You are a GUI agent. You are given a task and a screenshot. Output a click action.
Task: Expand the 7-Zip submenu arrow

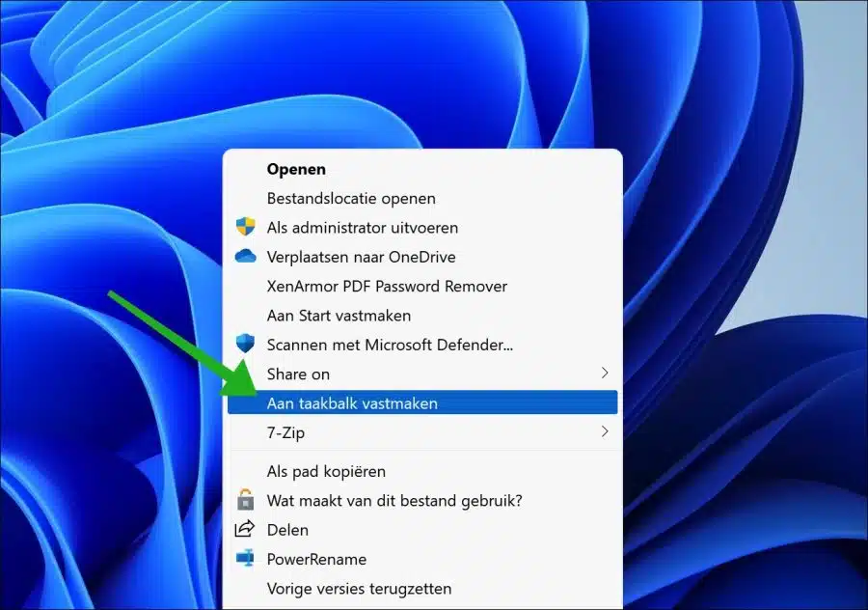[605, 432]
